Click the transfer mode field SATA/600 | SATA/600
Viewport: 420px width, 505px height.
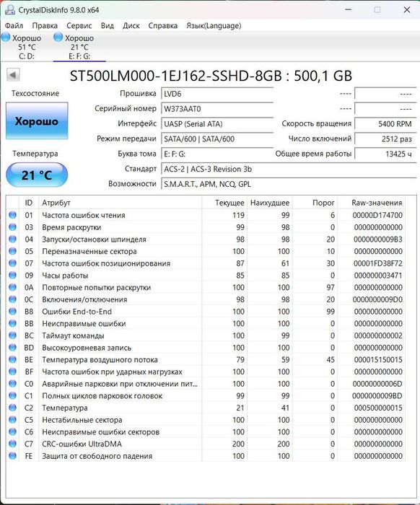click(216, 139)
